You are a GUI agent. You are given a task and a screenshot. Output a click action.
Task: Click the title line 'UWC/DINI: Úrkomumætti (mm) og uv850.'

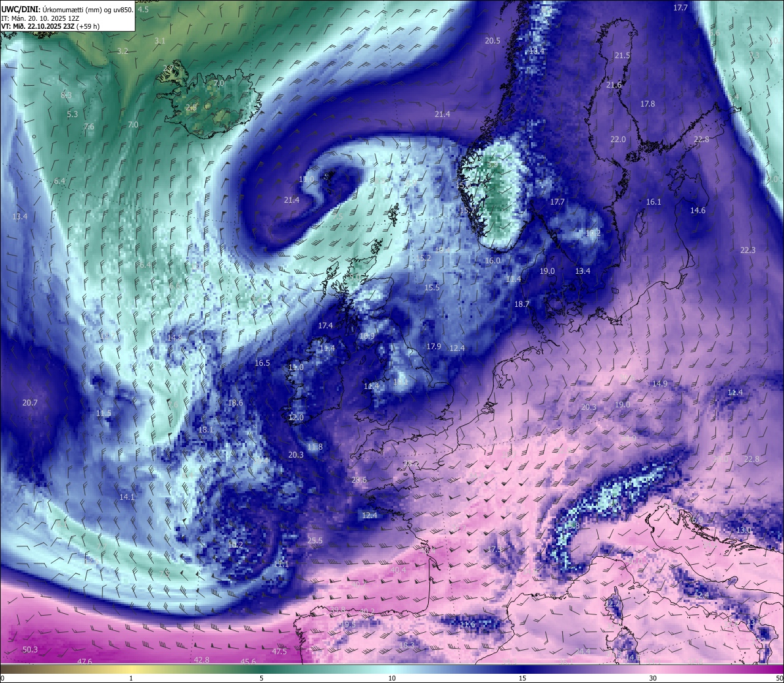(67, 10)
